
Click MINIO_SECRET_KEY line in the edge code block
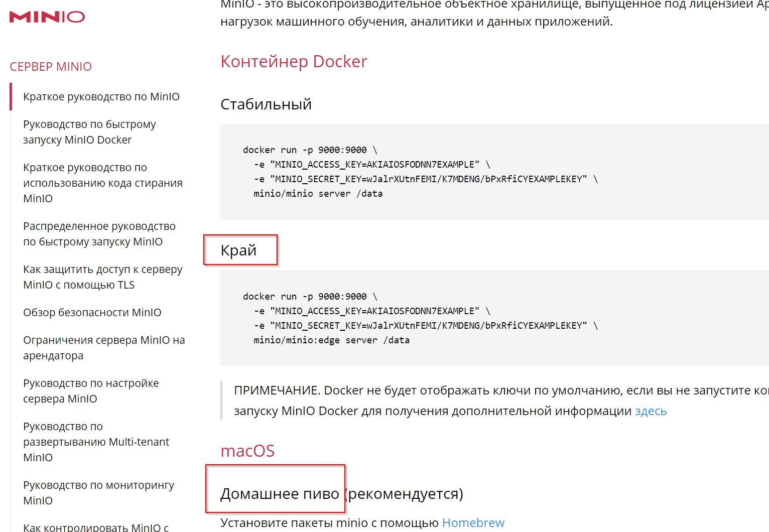[426, 326]
